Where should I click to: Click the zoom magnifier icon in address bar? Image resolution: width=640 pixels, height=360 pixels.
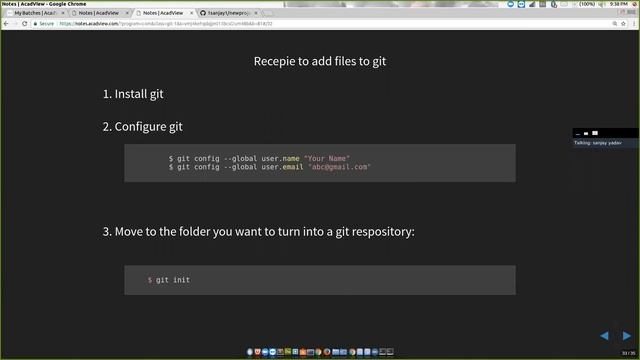tap(615, 24)
